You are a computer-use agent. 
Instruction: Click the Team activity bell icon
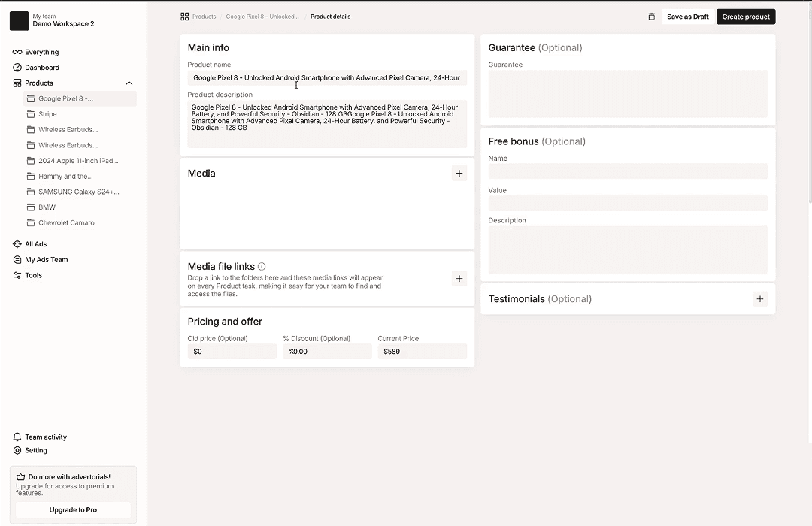tap(17, 437)
